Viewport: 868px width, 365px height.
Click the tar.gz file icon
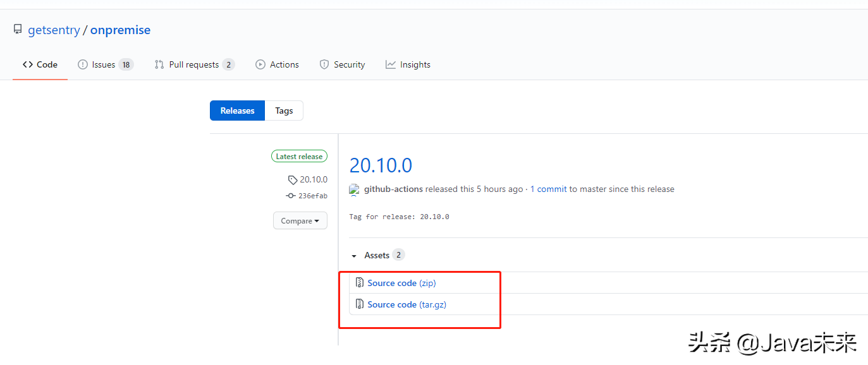pos(360,304)
